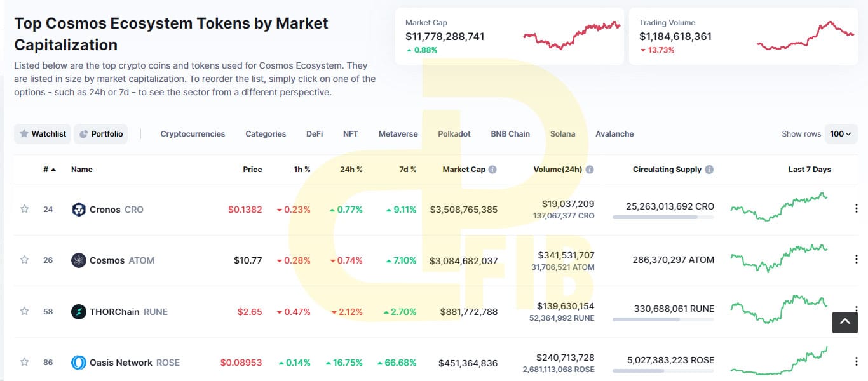Switch to the Cryptocurrencies tab

(x=193, y=134)
